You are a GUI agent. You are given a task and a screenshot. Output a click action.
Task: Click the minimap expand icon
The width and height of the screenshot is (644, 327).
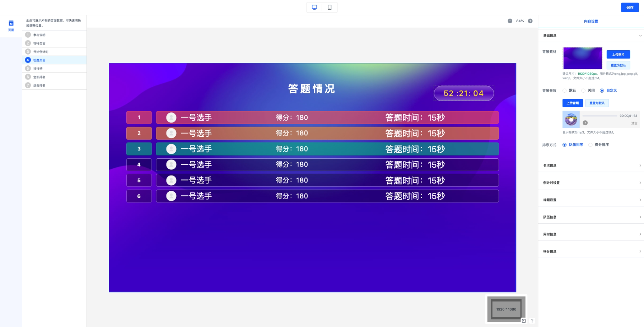(x=524, y=321)
